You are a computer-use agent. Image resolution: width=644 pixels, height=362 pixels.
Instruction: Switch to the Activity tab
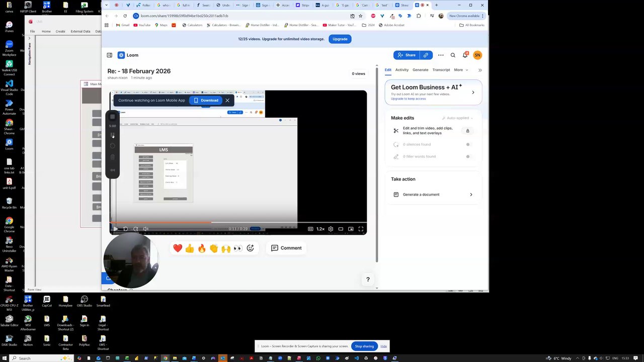point(402,70)
